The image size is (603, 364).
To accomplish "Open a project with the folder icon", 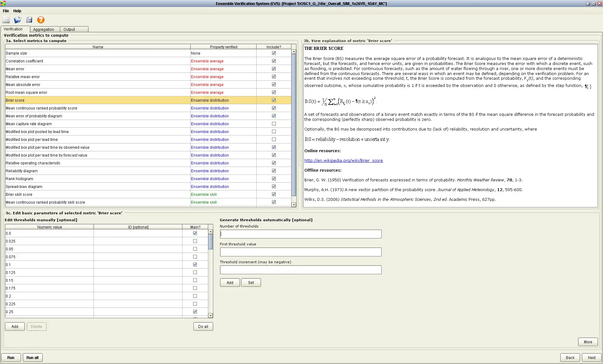I will click(18, 20).
